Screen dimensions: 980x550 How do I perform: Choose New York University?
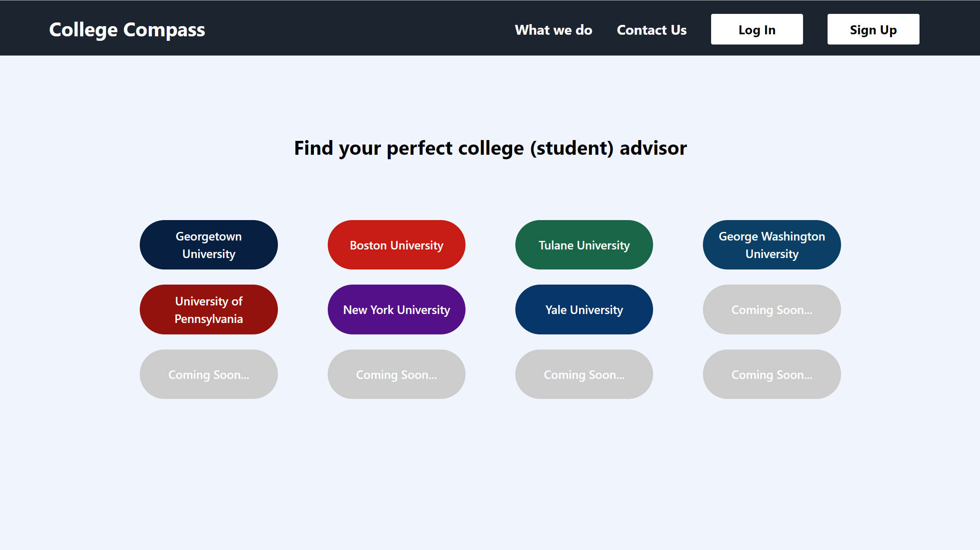[396, 310]
